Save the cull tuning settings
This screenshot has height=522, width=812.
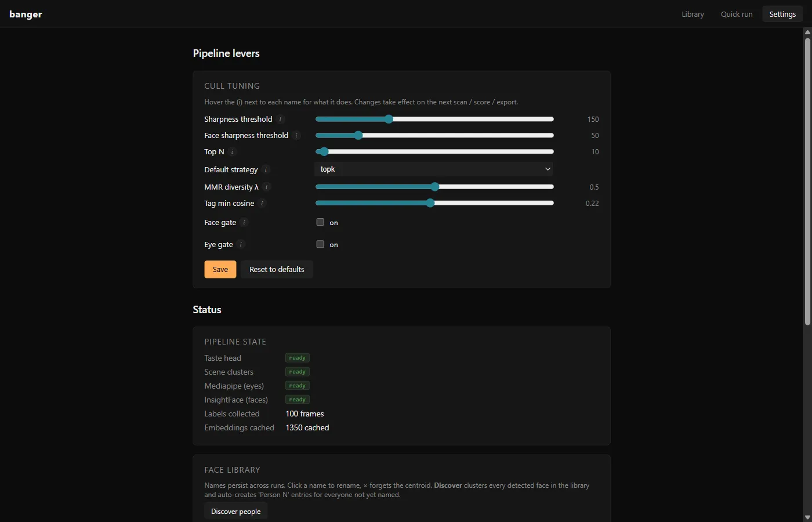(220, 270)
